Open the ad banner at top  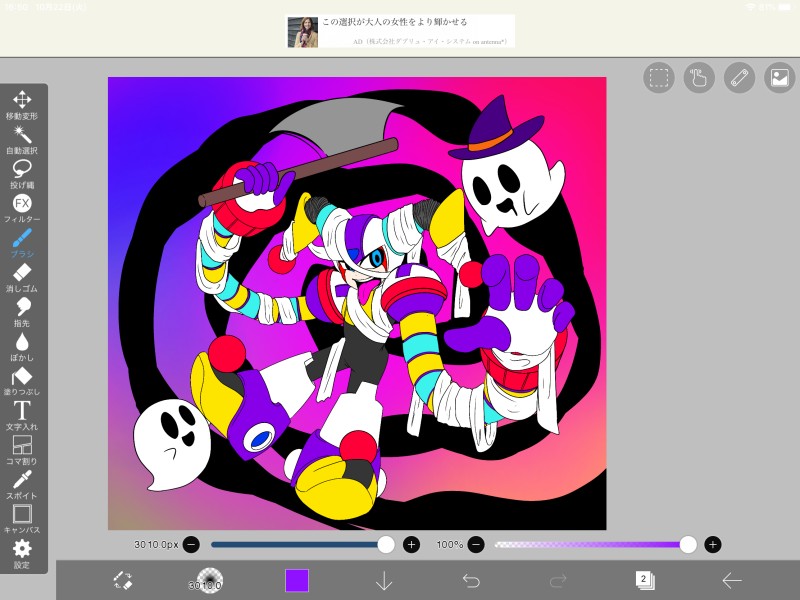coord(400,32)
